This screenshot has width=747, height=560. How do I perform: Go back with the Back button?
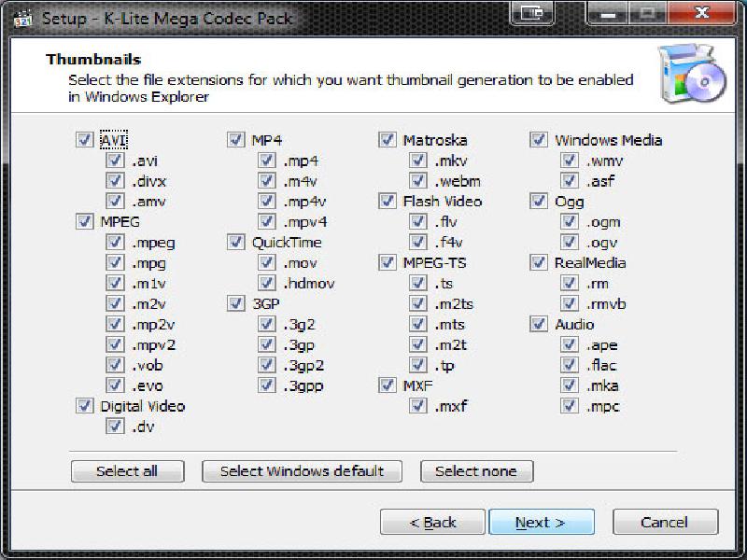432,522
